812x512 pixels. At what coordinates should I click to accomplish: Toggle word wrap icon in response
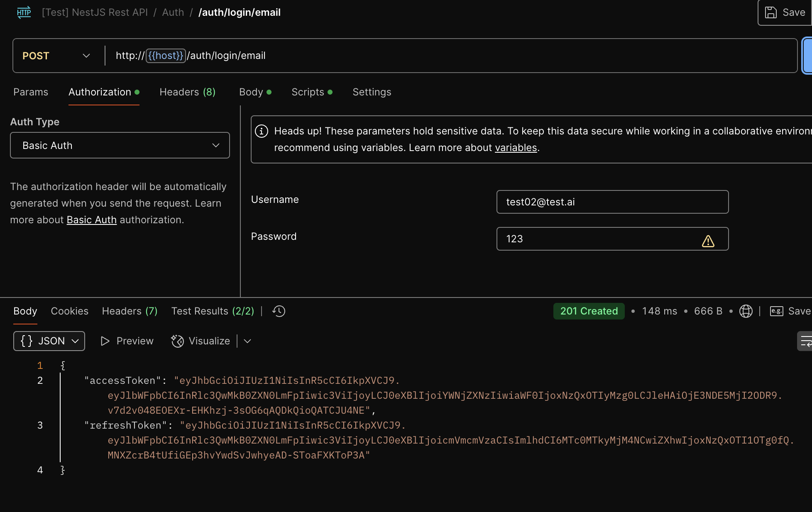pyautogui.click(x=805, y=341)
